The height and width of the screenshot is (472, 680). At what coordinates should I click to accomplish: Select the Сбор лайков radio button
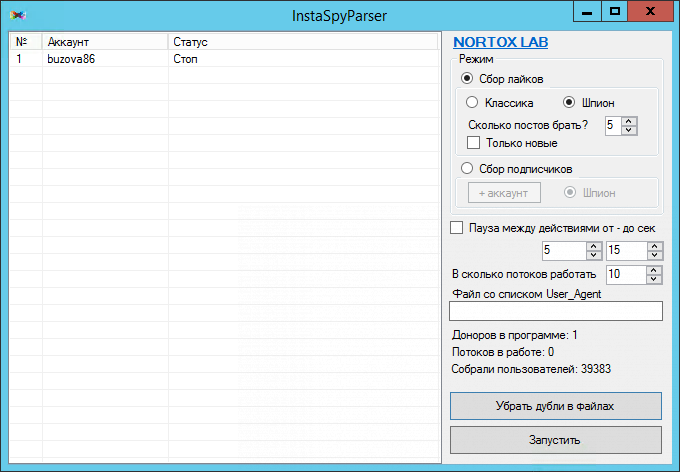(467, 79)
